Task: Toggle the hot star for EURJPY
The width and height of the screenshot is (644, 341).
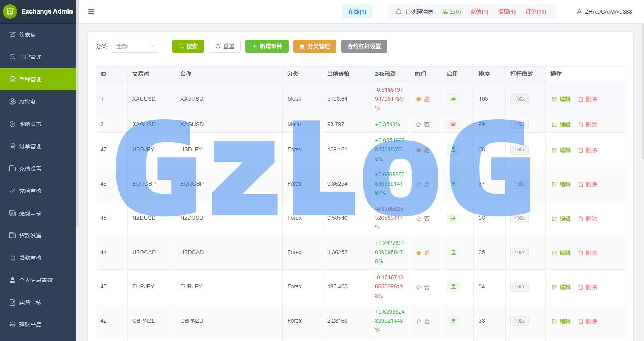Action: [419, 287]
